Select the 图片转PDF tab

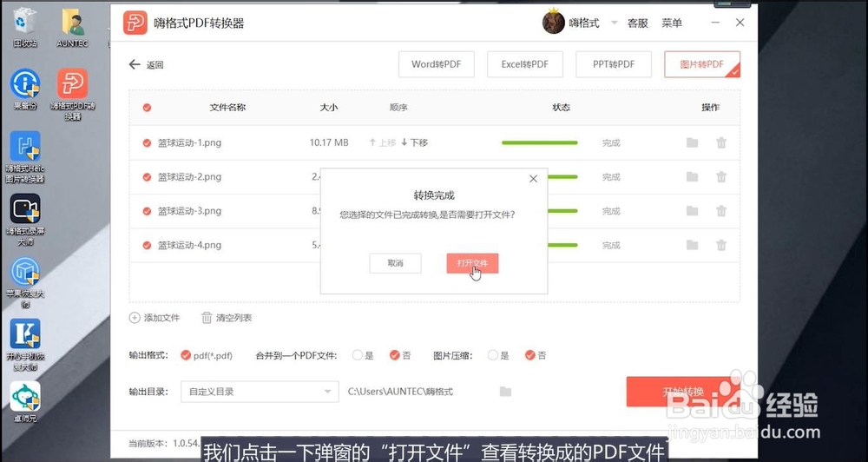coord(702,64)
